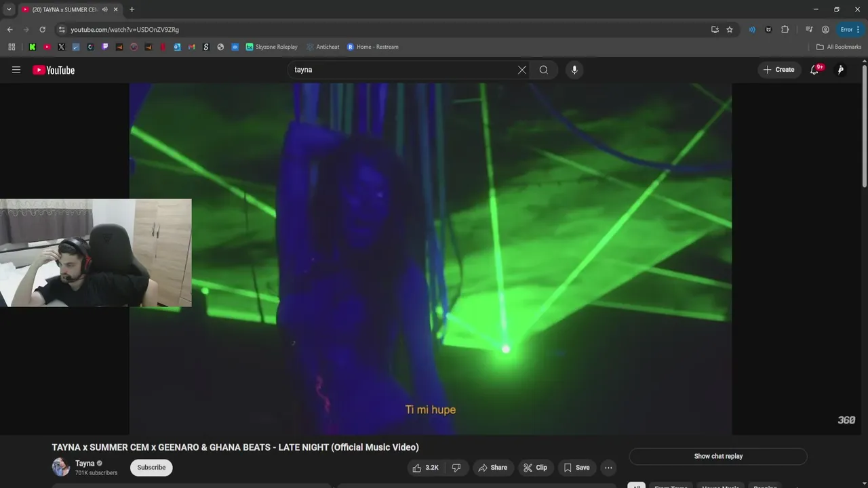Close the TAYNA x SUMMER CEM tab

point(116,9)
